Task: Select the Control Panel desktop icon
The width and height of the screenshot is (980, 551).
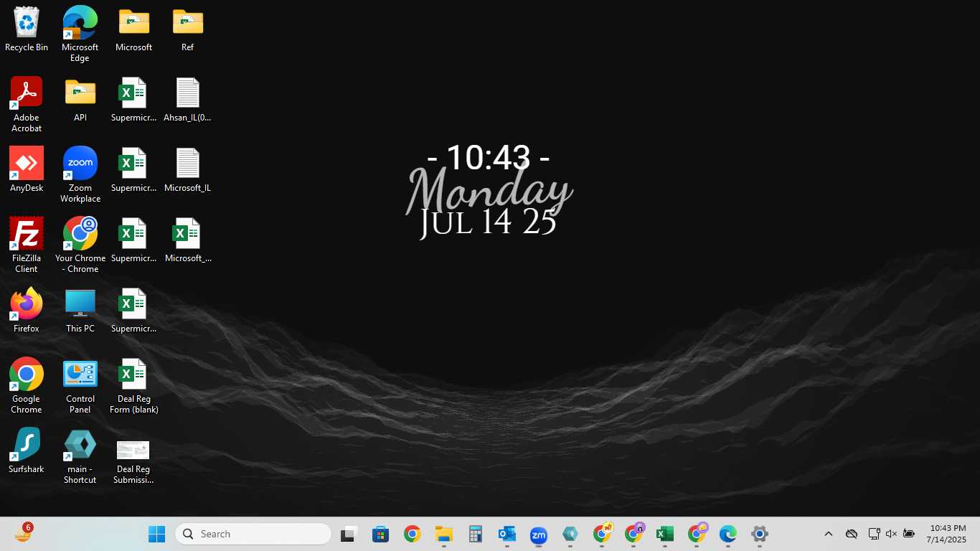Action: (80, 386)
